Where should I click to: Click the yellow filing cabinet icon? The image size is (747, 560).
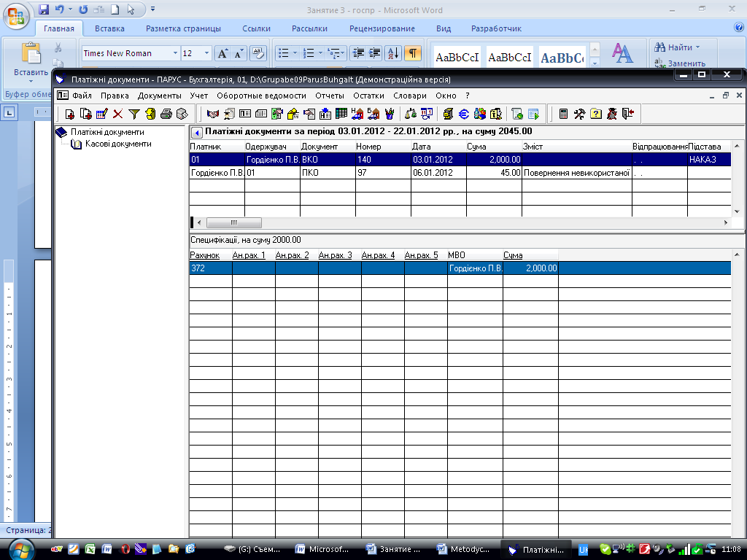[x=448, y=114]
